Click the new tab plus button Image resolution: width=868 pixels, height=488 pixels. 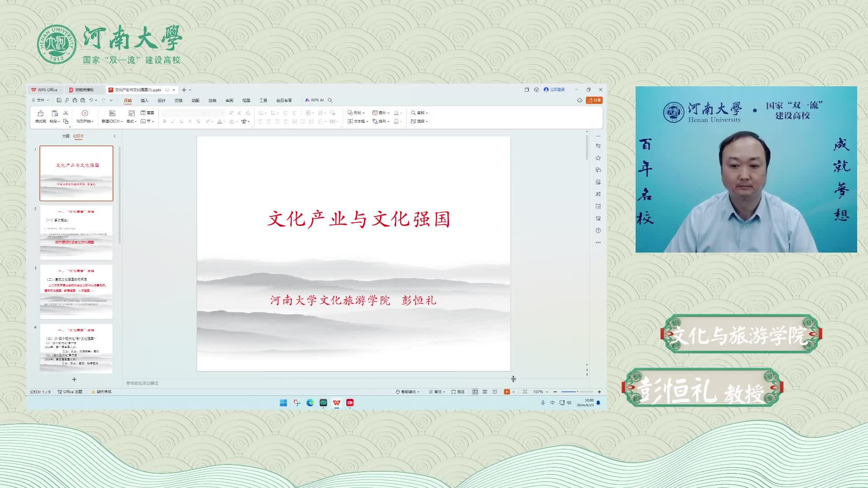(x=184, y=89)
